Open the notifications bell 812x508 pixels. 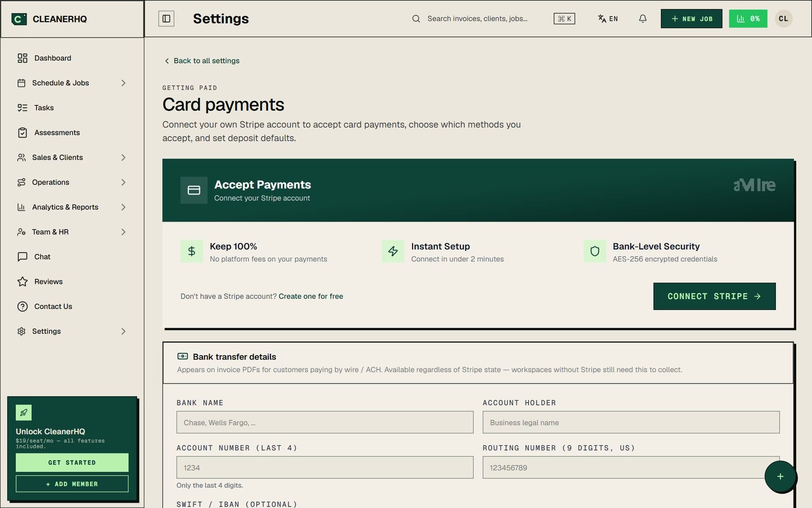(642, 19)
